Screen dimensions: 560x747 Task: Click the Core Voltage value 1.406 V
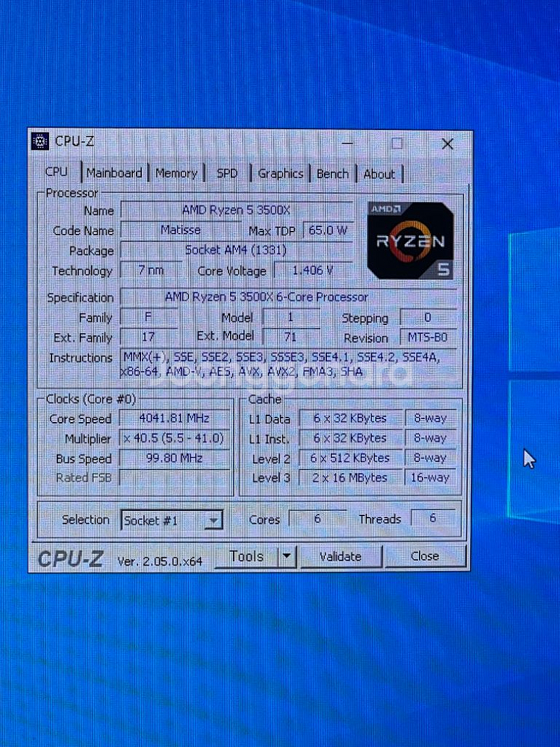314,270
